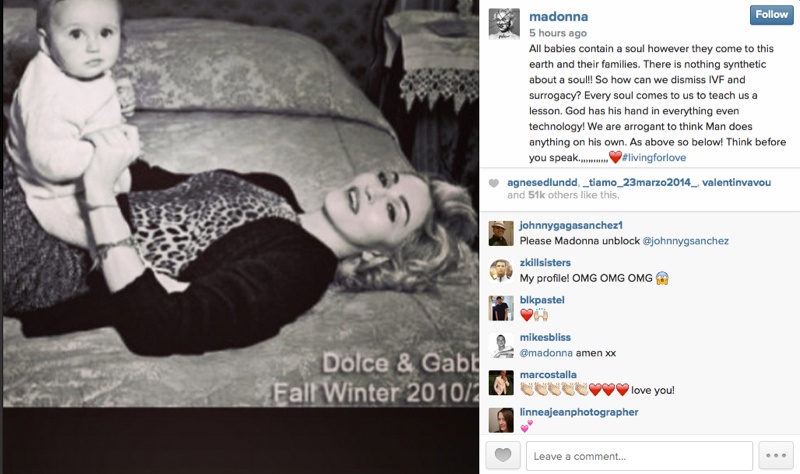Screen dimensions: 800x474
Task: Click mikesbliss's profile avatar
Action: coord(501,345)
